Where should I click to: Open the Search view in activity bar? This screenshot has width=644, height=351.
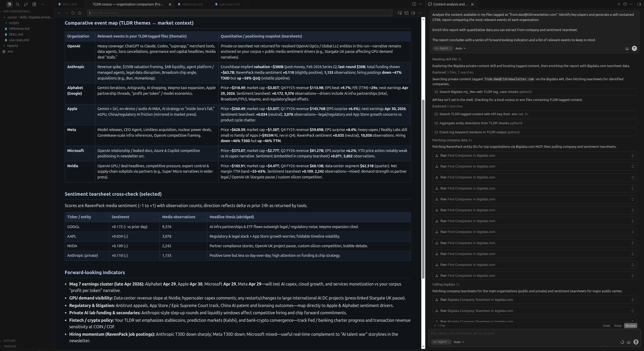pyautogui.click(x=18, y=4)
